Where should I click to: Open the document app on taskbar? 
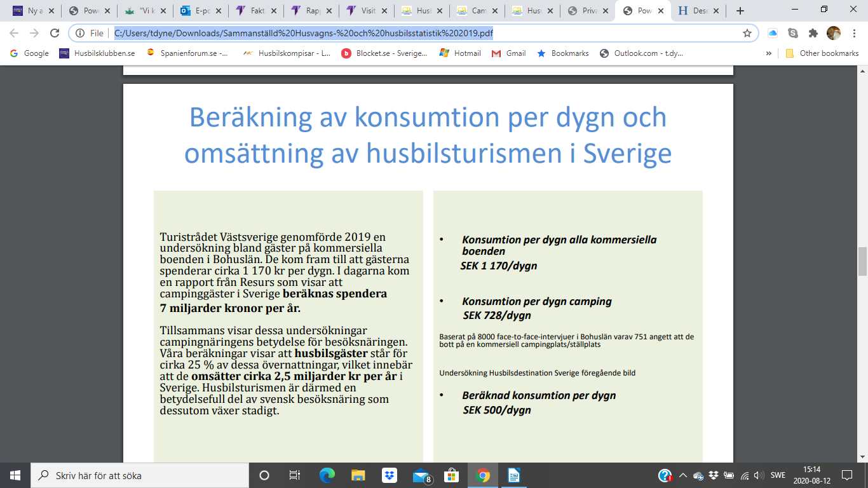pos(514,475)
